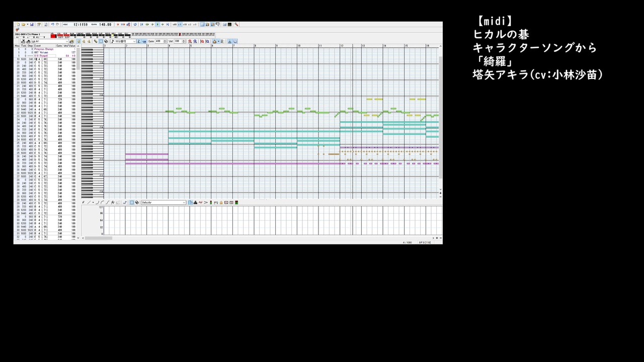Expand the line tool options arrow
Viewport: 644px width, 362px height.
pos(93,203)
